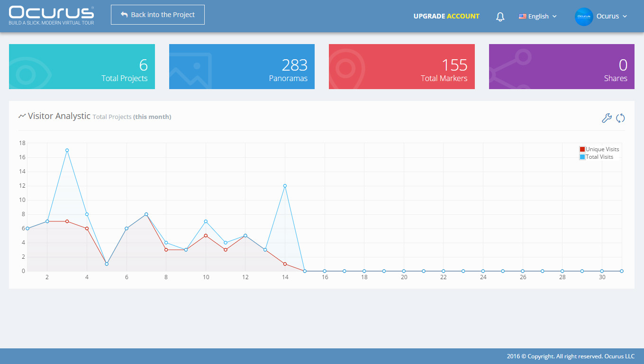Toggle Unique Visits series in the legend
This screenshot has height=364, width=644.
(599, 149)
